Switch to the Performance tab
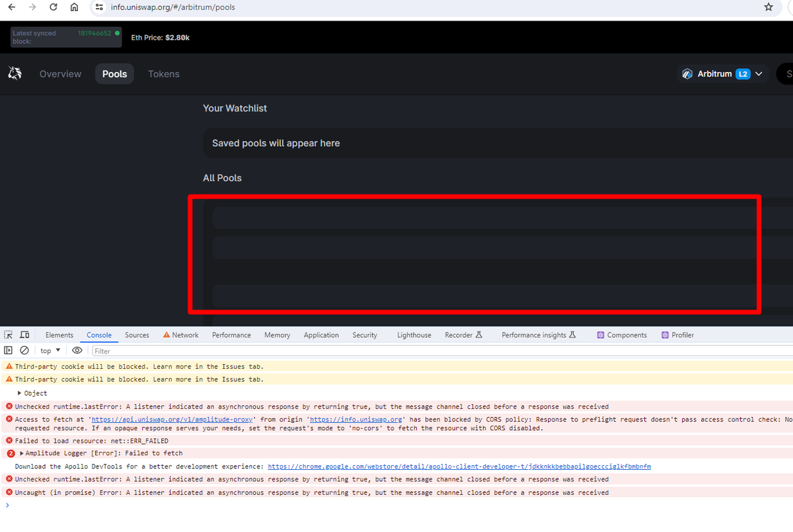The image size is (793, 532). click(x=231, y=335)
